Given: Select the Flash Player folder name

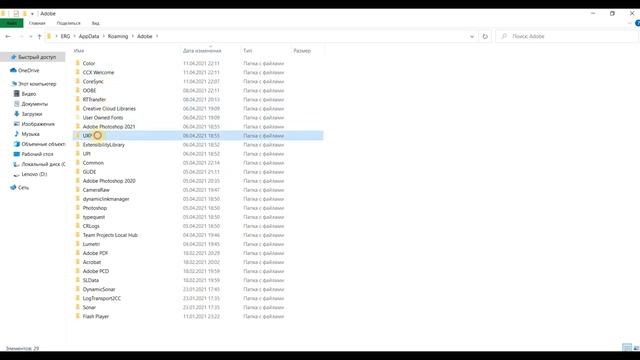Looking at the screenshot, I should (x=96, y=316).
